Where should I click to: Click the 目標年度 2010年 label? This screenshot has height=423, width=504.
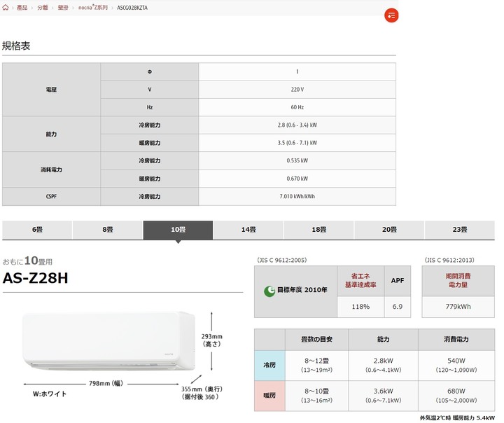[302, 290]
